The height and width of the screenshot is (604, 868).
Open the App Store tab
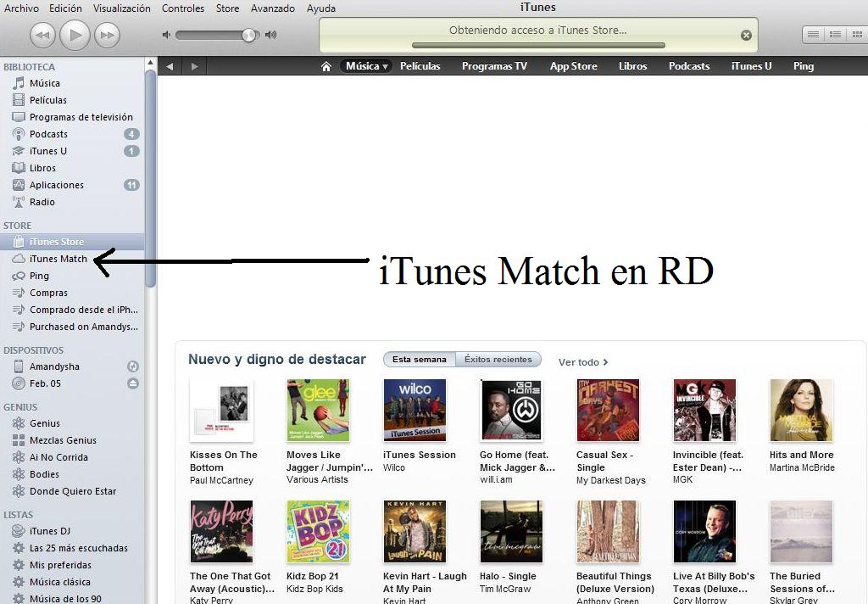click(x=574, y=66)
